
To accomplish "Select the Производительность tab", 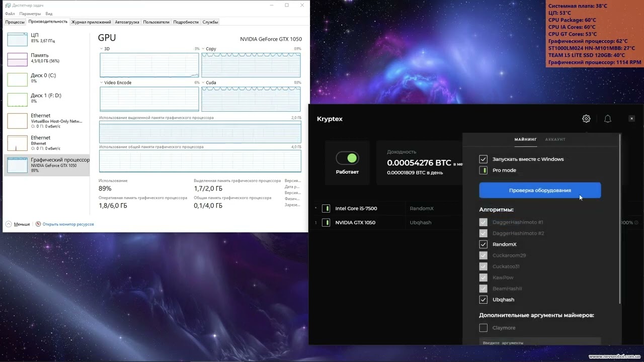I will [48, 22].
